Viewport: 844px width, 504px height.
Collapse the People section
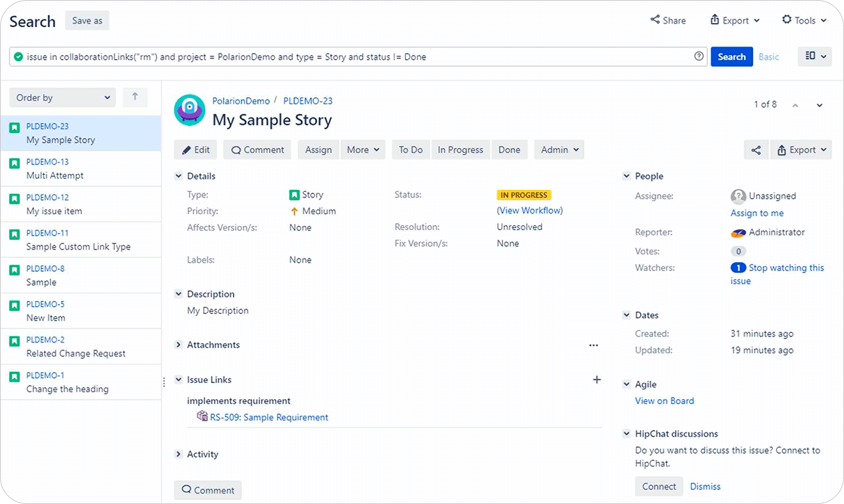coord(626,177)
